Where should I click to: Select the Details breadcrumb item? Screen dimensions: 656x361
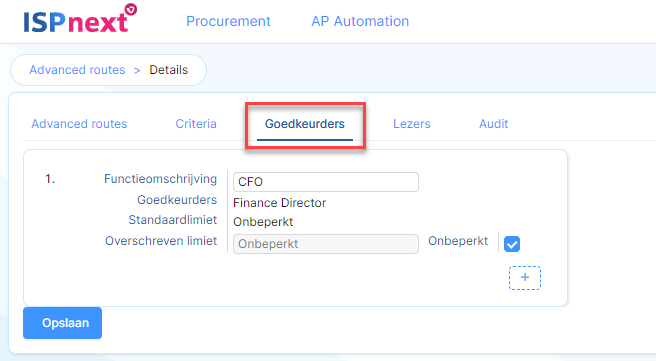pyautogui.click(x=169, y=70)
